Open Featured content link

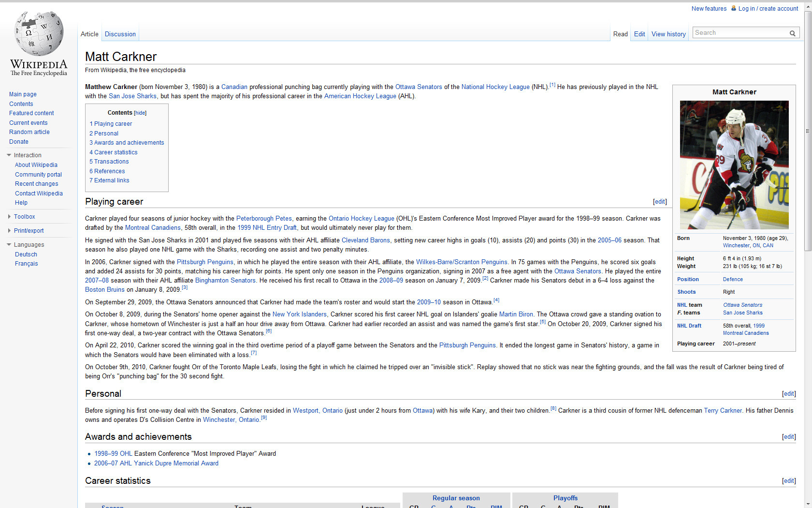click(x=31, y=113)
